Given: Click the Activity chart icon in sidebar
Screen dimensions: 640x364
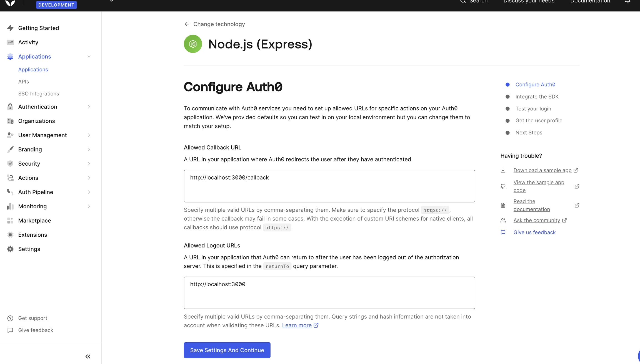Looking at the screenshot, I should point(10,42).
